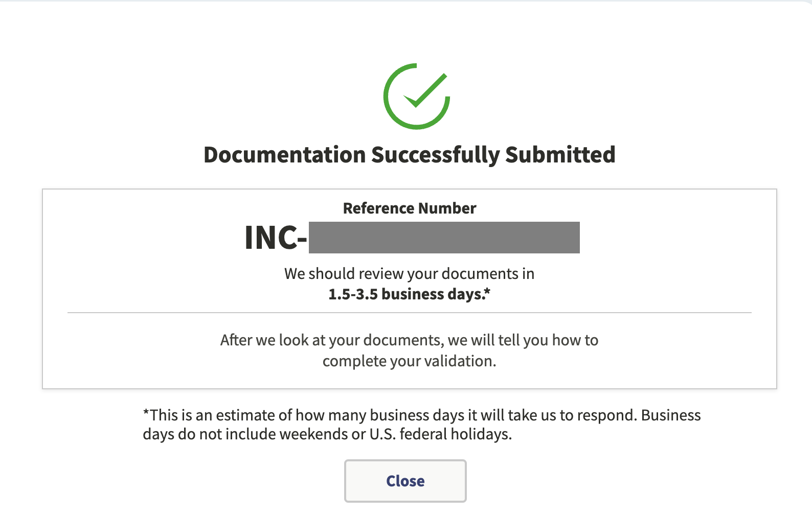Image resolution: width=812 pixels, height=516 pixels.
Task: Select the Documentation Successfully Submitted title
Action: (x=410, y=154)
